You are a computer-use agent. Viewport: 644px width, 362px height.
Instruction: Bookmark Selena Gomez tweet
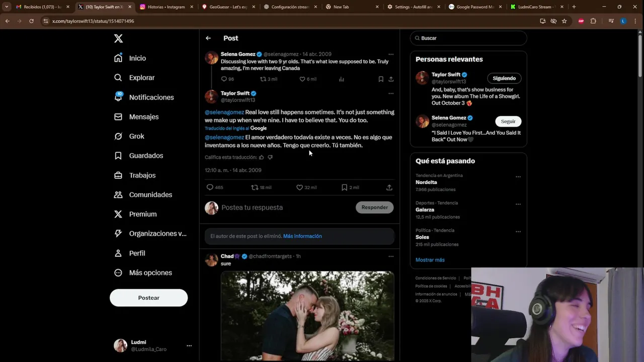click(381, 79)
